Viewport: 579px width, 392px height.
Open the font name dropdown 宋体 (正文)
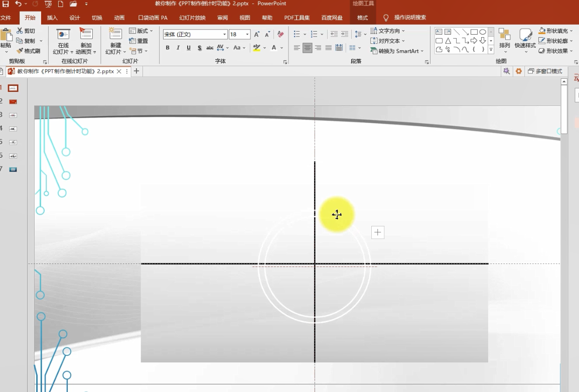tap(224, 34)
